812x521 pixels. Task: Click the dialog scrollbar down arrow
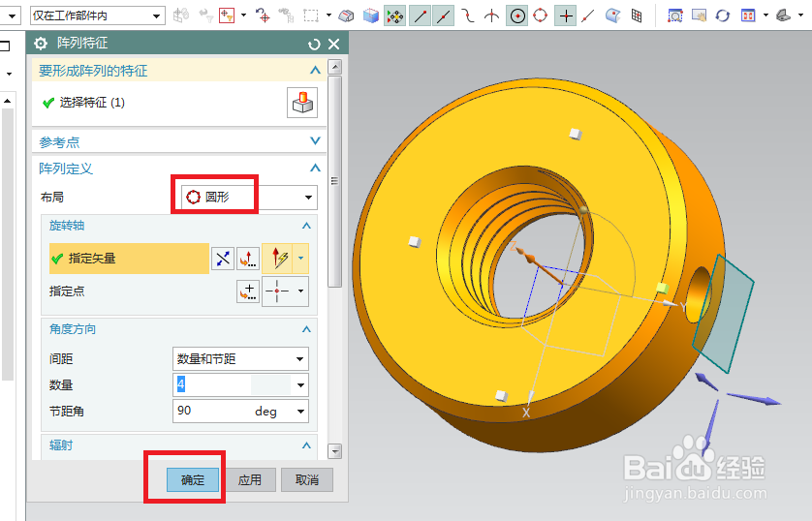(x=335, y=451)
